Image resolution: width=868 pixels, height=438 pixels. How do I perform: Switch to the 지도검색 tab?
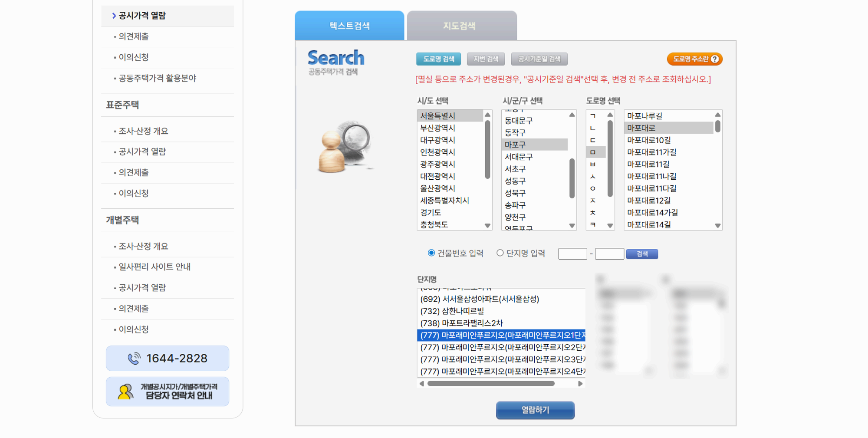click(461, 26)
